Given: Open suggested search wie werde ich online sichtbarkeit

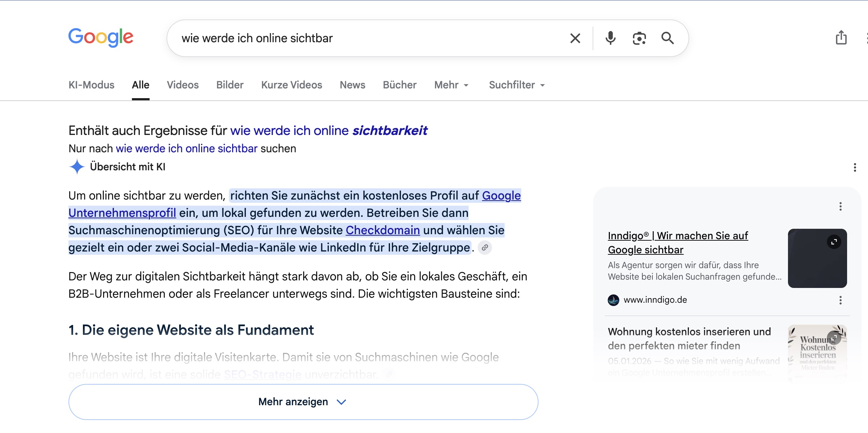Looking at the screenshot, I should (329, 131).
